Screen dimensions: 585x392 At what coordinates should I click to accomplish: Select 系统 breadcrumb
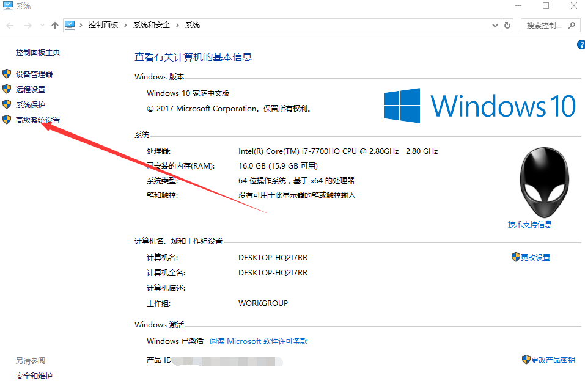tap(193, 25)
